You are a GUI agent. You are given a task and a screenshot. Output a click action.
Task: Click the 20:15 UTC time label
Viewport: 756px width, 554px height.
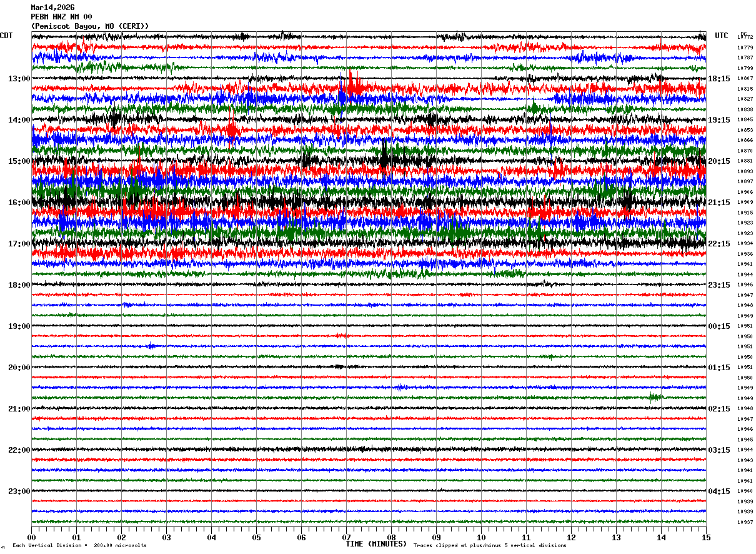719,161
